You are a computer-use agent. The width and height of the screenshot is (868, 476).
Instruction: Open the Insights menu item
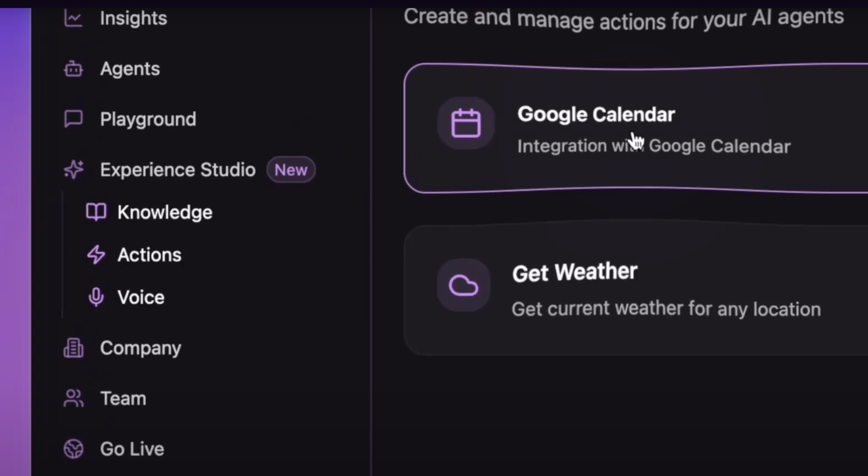[133, 18]
